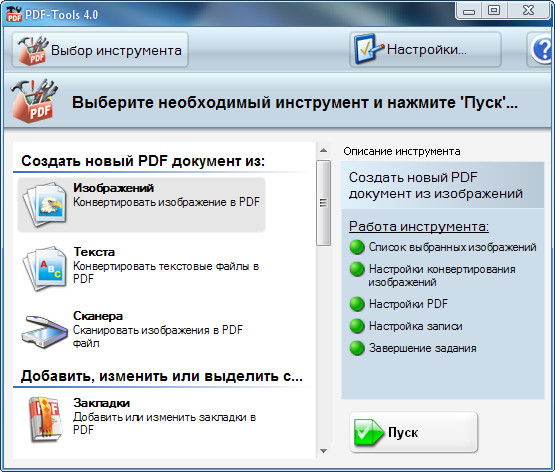Click the Добавить или изменить закладки в PDF description
Viewport: 555px width, 472px height.
pyautogui.click(x=164, y=423)
